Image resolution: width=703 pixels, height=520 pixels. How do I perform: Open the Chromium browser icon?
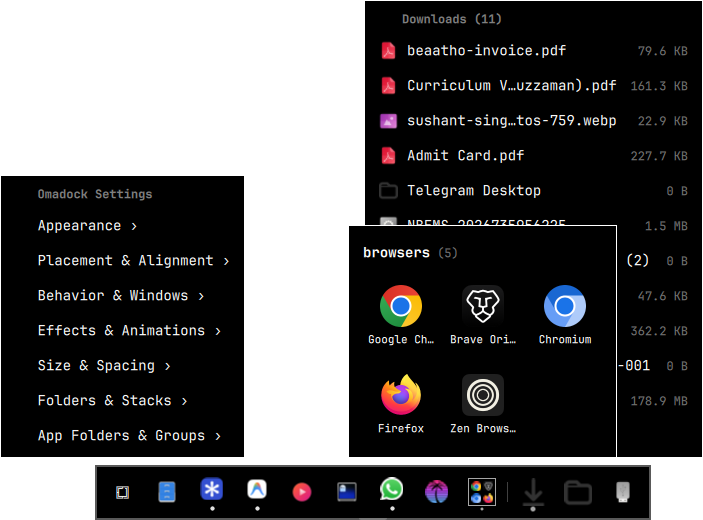click(x=564, y=306)
